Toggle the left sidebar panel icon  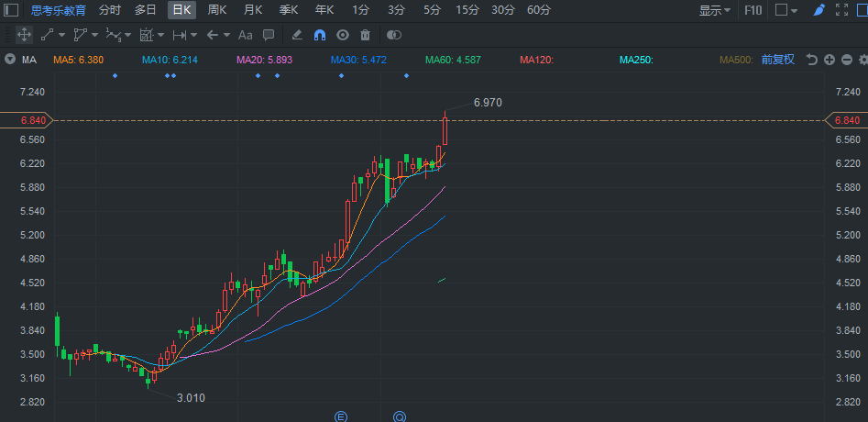click(11, 10)
